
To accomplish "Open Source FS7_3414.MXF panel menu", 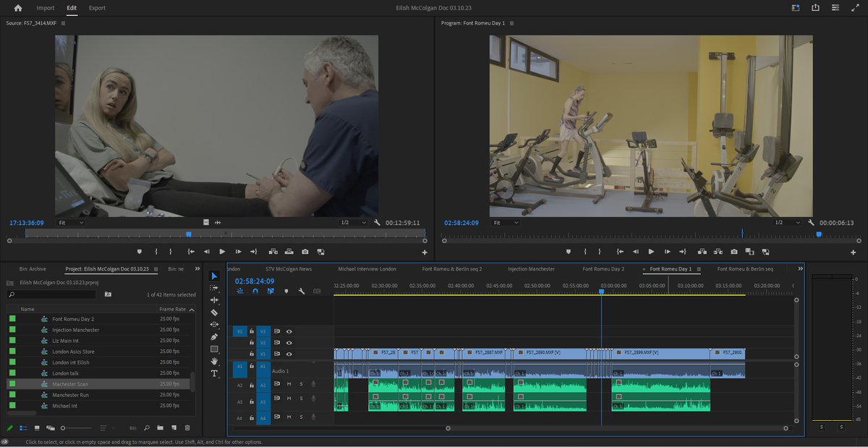I will (x=63, y=23).
